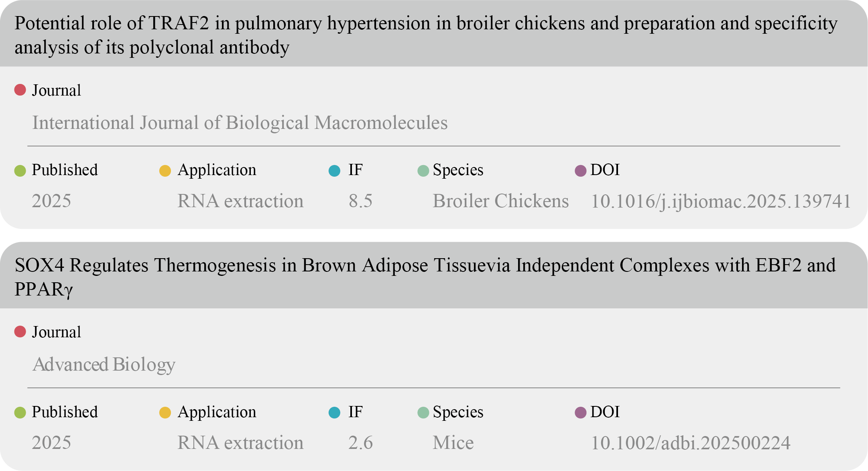868x471 pixels.
Task: Open the SOX4 Regulates Thermogenesis article title
Action: coord(425,277)
